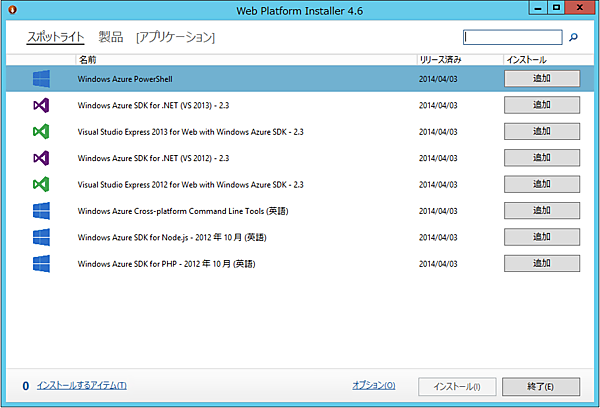Open the 製品 tab
The width and height of the screenshot is (600, 408).
point(111,37)
